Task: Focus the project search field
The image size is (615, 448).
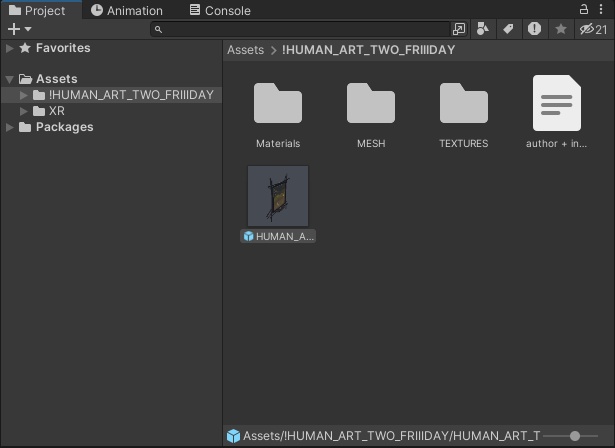Action: click(300, 29)
